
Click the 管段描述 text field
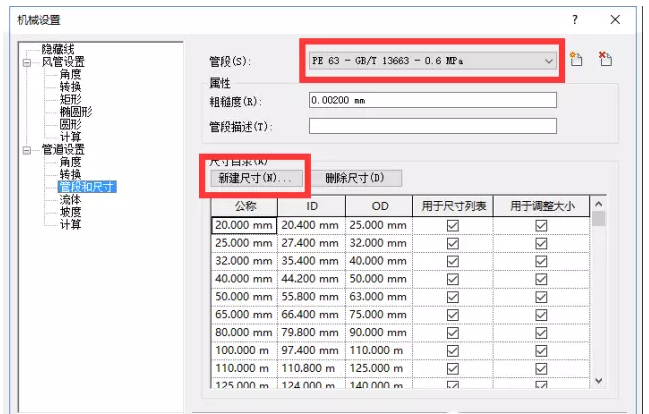pos(432,126)
